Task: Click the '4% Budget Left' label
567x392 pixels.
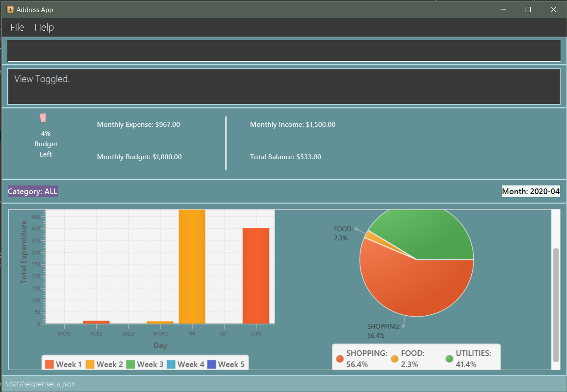Action: pos(46,144)
